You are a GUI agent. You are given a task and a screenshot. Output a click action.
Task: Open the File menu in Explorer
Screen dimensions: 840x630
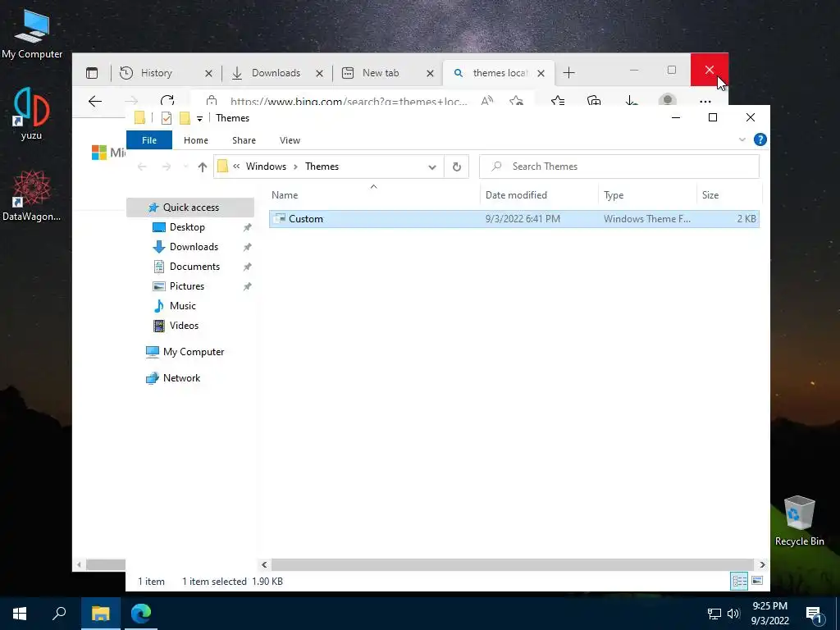(x=149, y=140)
